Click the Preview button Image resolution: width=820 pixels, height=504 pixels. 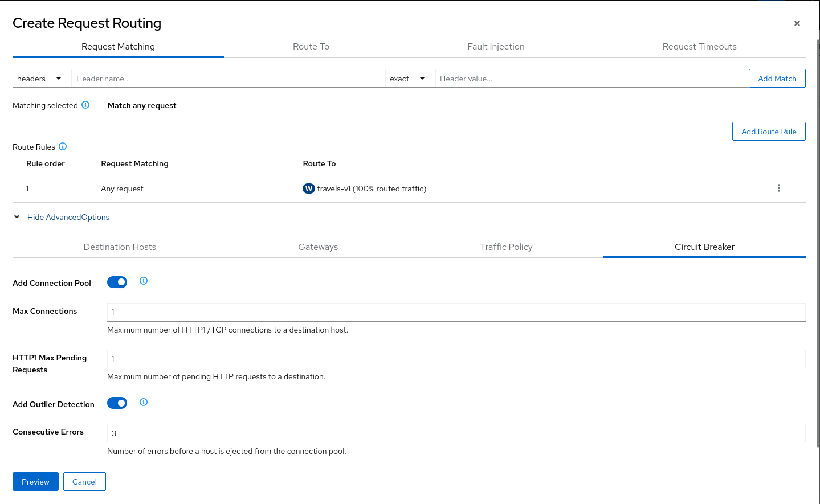point(35,482)
